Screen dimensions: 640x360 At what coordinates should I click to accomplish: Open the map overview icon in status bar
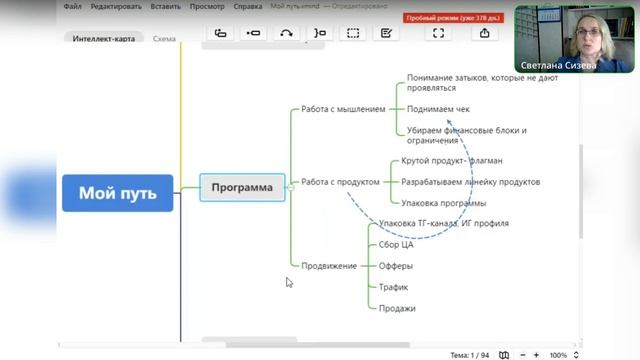point(504,355)
